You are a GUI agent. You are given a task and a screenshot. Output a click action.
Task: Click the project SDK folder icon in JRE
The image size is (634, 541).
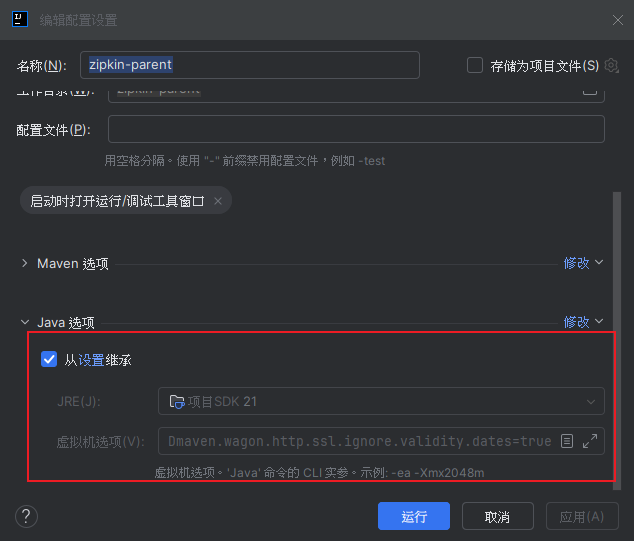coord(177,402)
